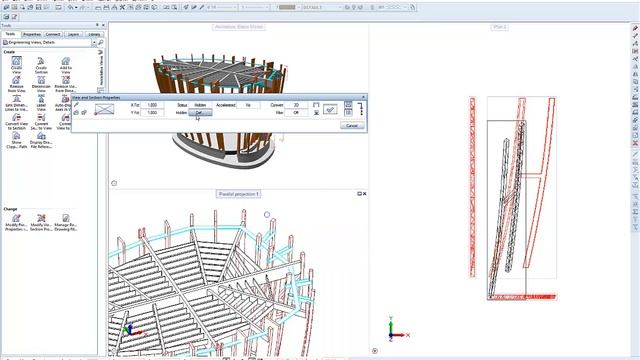Viewport: 640px width, 360px height.
Task: Open the Engineering Views, Details module dropdown
Action: [94, 42]
